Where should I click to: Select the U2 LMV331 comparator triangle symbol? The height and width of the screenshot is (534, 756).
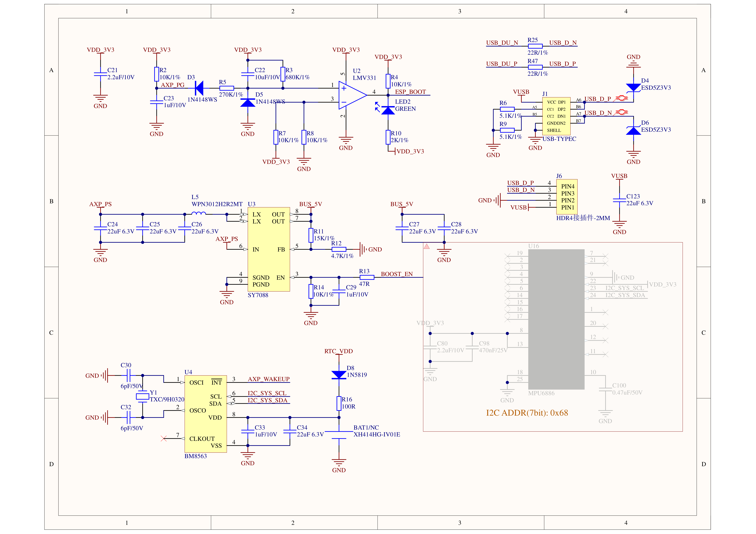tap(353, 95)
